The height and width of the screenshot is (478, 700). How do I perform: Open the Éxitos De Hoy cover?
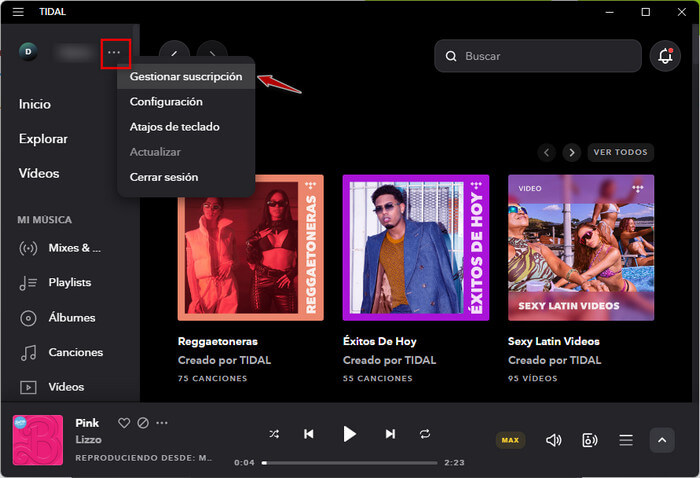click(416, 248)
